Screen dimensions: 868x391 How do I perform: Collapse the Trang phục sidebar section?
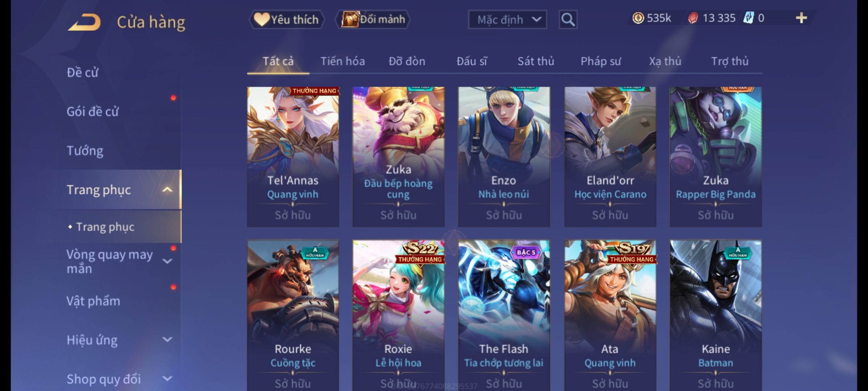pos(167,190)
